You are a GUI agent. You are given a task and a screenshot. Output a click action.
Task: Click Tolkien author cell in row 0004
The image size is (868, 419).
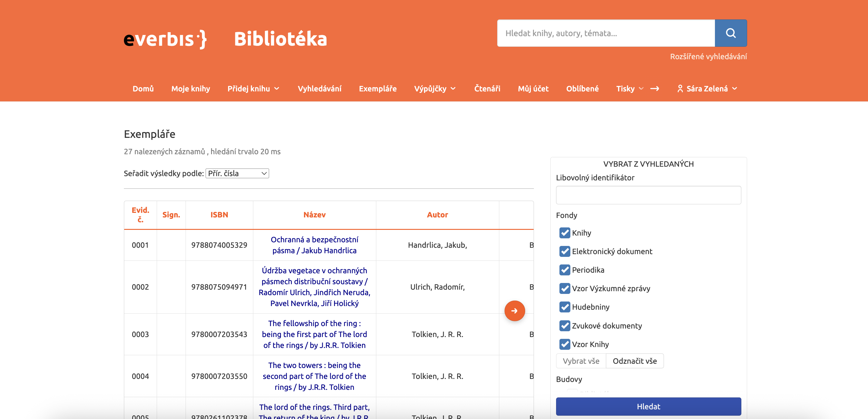tap(437, 376)
